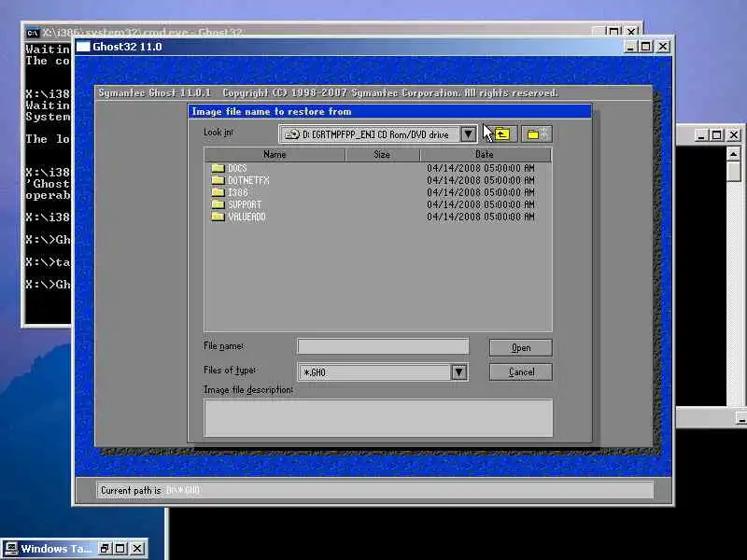
Task: Select DOTNETFX date entry
Action: tap(480, 180)
